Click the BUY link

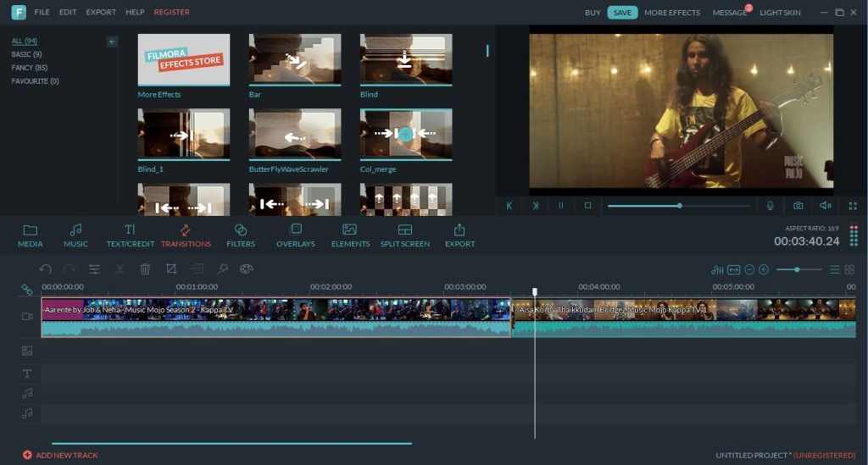593,13
